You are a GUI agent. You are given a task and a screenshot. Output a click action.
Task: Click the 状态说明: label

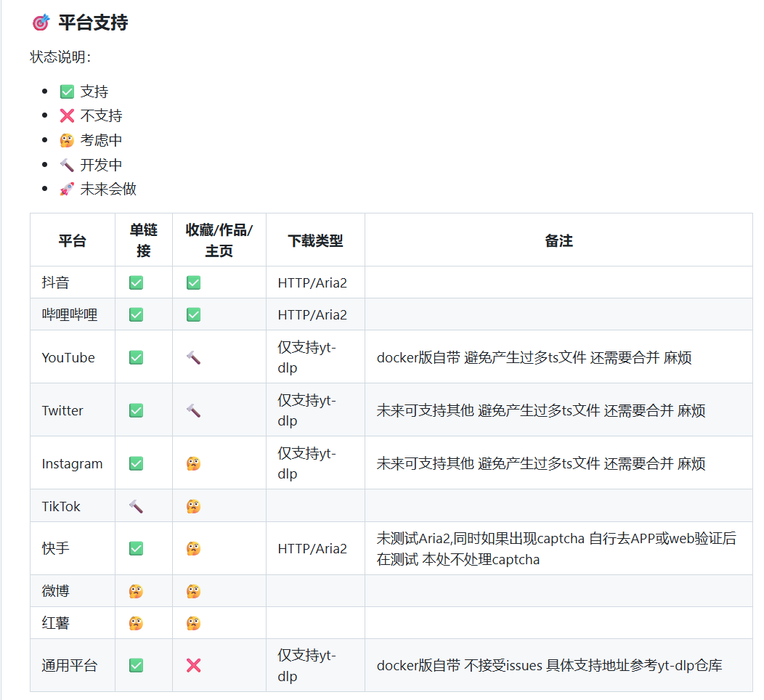tap(60, 57)
